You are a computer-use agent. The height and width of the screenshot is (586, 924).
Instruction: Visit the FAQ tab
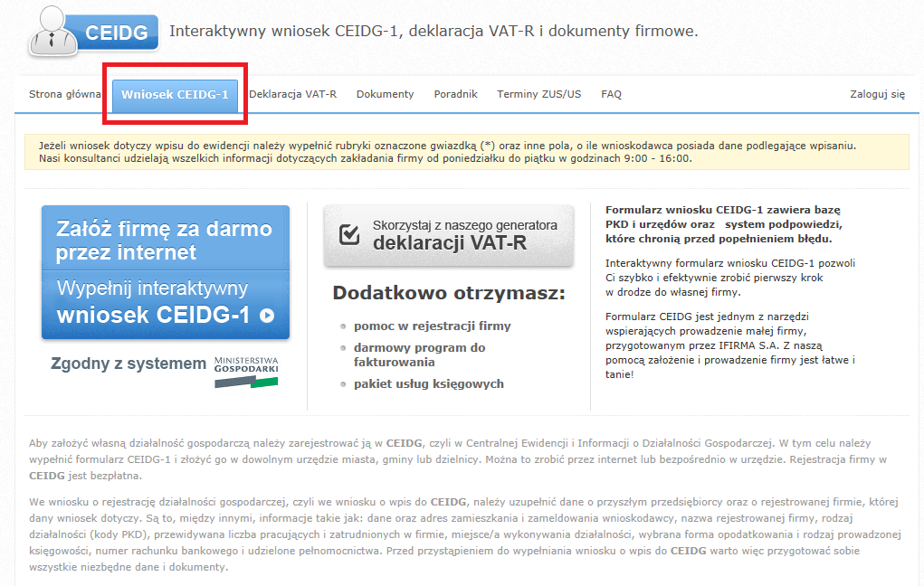coord(611,94)
